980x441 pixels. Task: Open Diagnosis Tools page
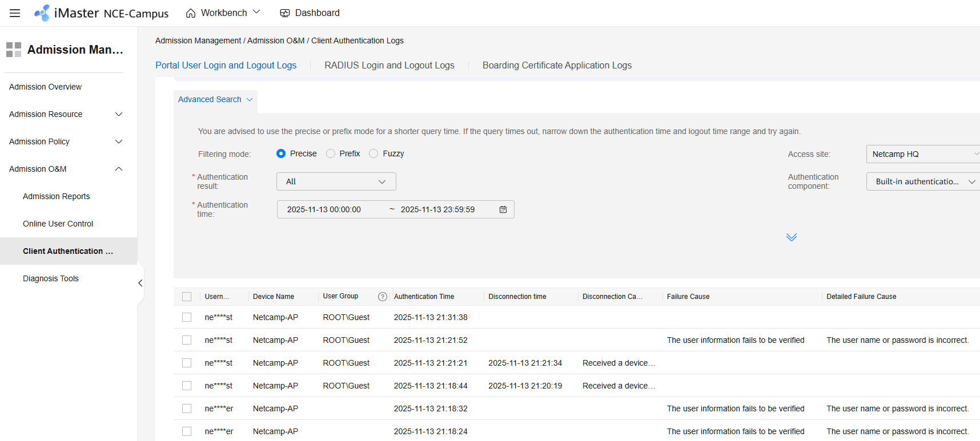(51, 278)
